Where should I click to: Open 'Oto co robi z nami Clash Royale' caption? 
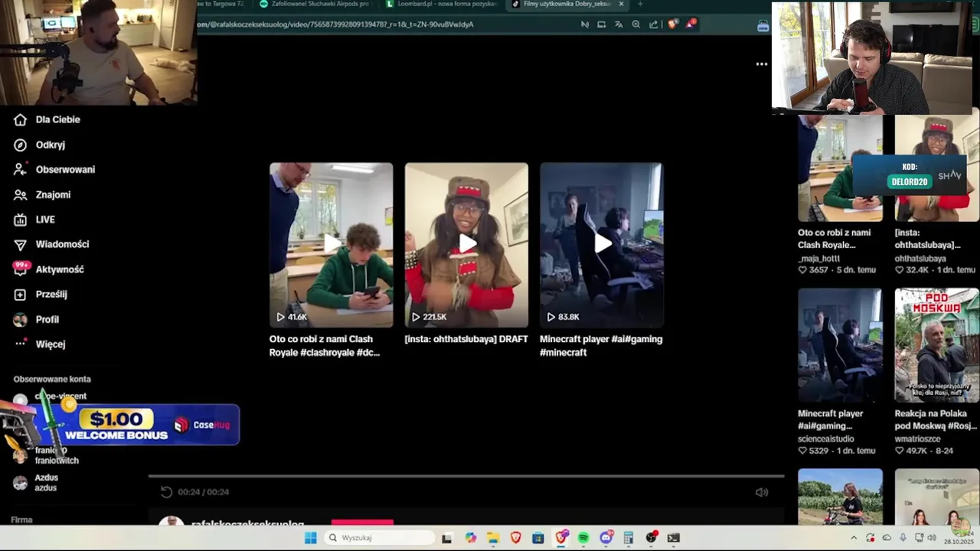tap(325, 346)
